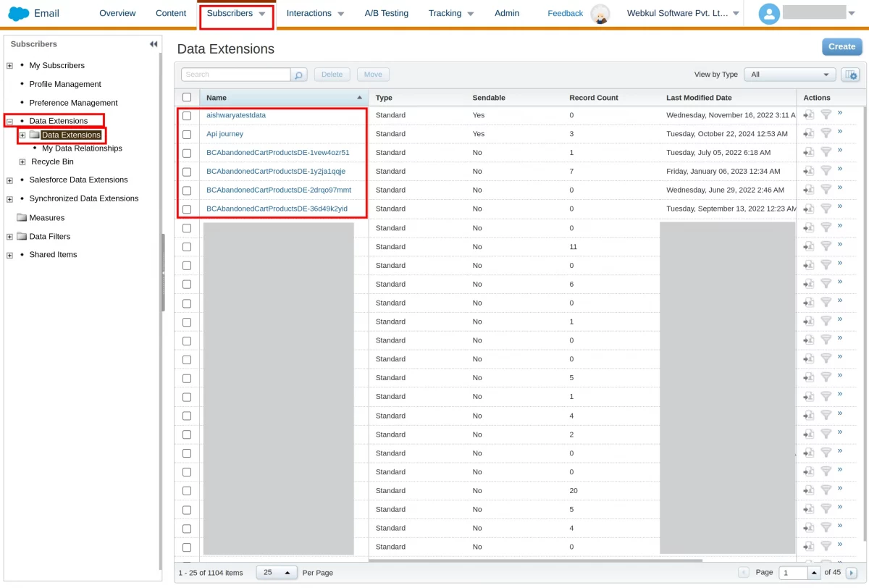Click the horizontal scrollbar under the table
This screenshot has height=588, width=869.
click(535, 560)
